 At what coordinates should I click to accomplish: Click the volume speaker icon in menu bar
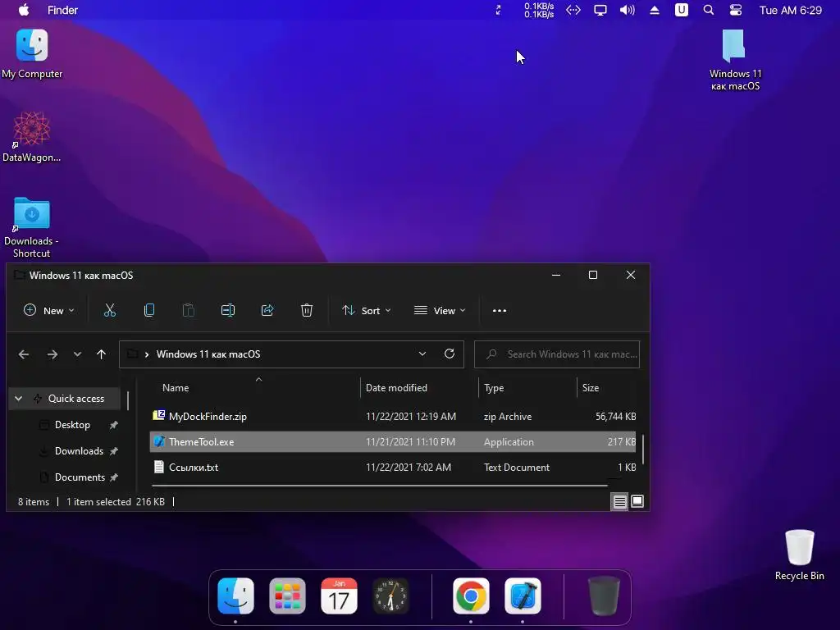tap(628, 10)
